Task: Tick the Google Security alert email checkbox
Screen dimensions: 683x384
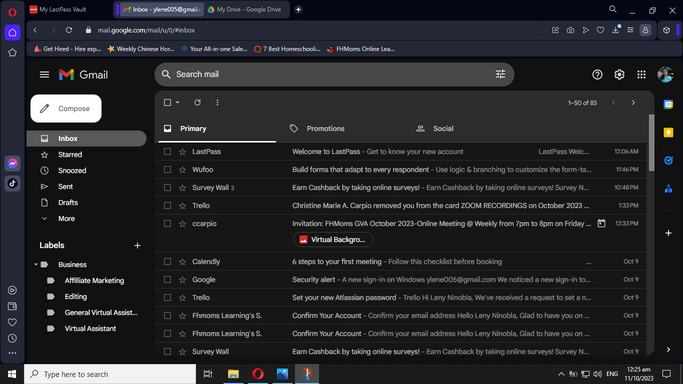Action: pyautogui.click(x=167, y=280)
